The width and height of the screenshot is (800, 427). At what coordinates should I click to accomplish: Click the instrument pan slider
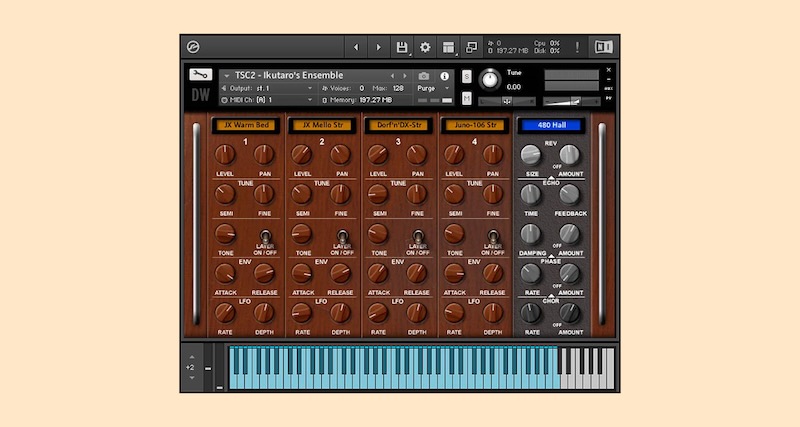507,102
